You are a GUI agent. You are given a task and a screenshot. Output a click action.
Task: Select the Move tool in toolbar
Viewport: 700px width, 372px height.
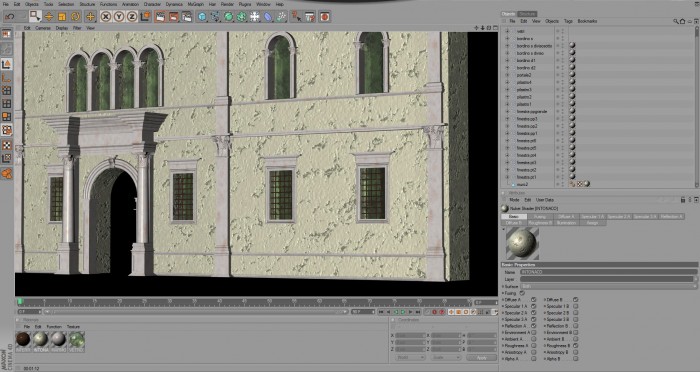point(49,17)
